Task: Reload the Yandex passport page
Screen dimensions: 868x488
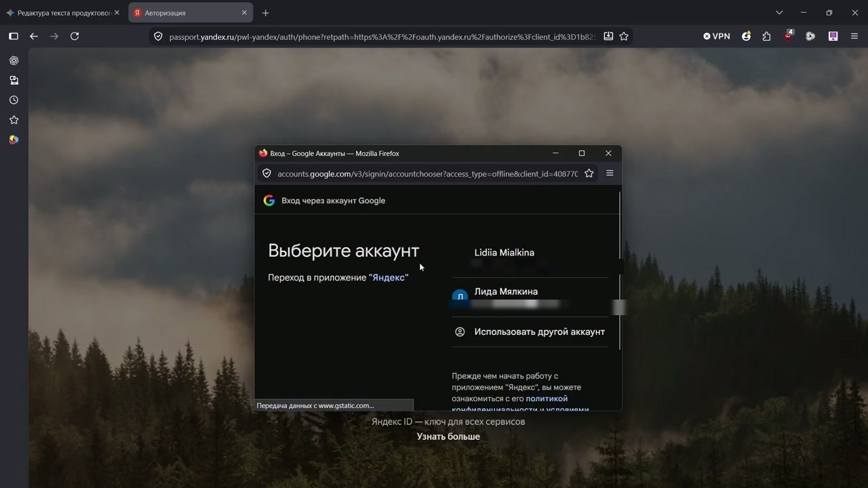Action: [75, 36]
